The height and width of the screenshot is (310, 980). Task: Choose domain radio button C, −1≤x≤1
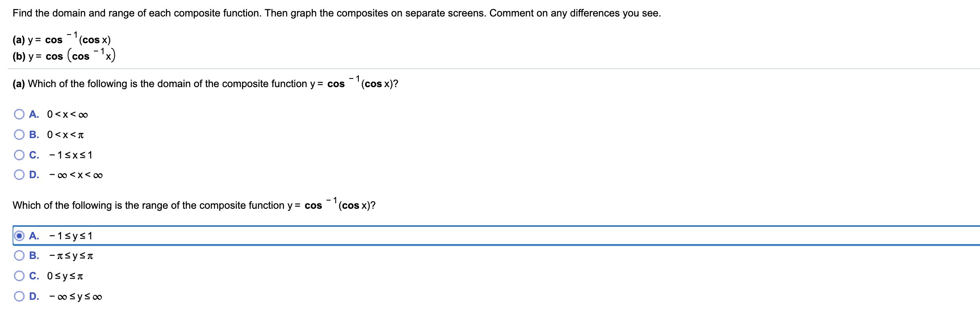19,155
